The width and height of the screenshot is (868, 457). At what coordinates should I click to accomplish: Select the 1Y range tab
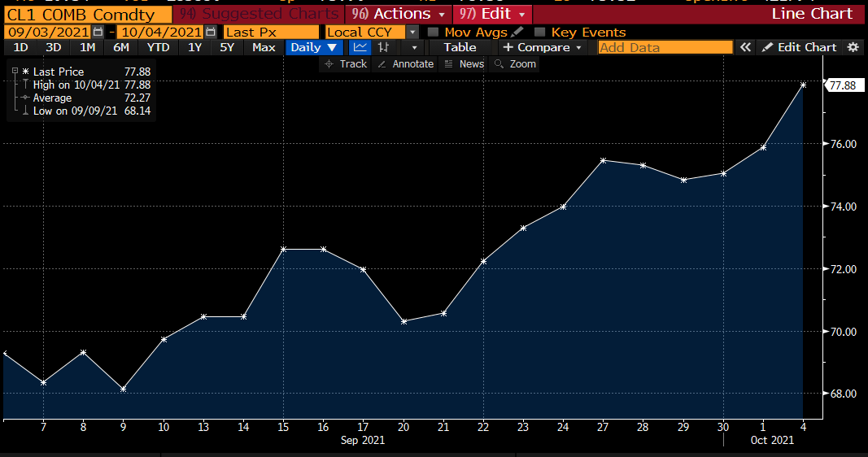194,48
